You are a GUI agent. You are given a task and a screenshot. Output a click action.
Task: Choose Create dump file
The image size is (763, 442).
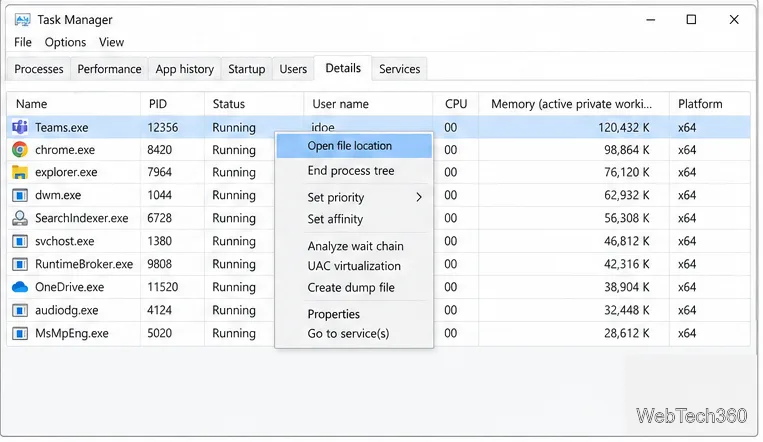pos(351,288)
